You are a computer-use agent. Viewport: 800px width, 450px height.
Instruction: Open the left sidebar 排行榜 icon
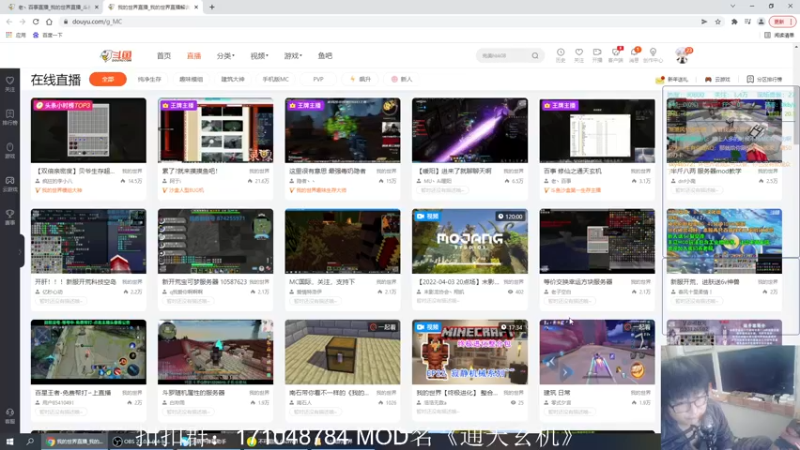10,117
